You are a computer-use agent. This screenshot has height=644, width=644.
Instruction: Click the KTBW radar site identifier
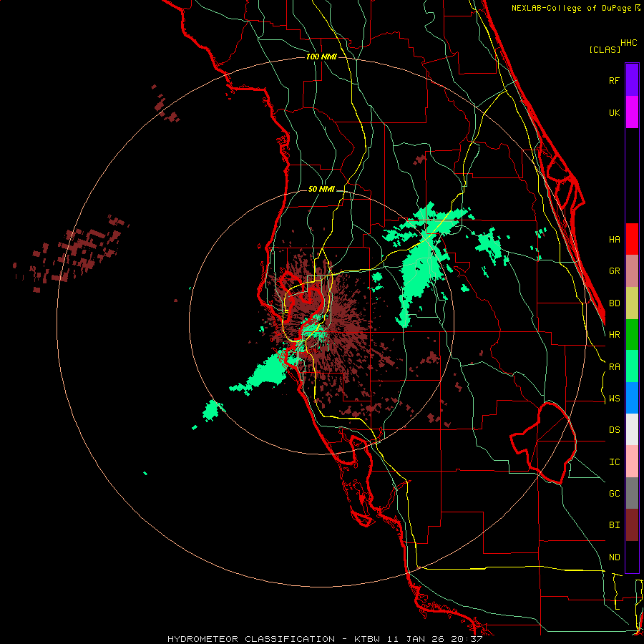point(367,639)
